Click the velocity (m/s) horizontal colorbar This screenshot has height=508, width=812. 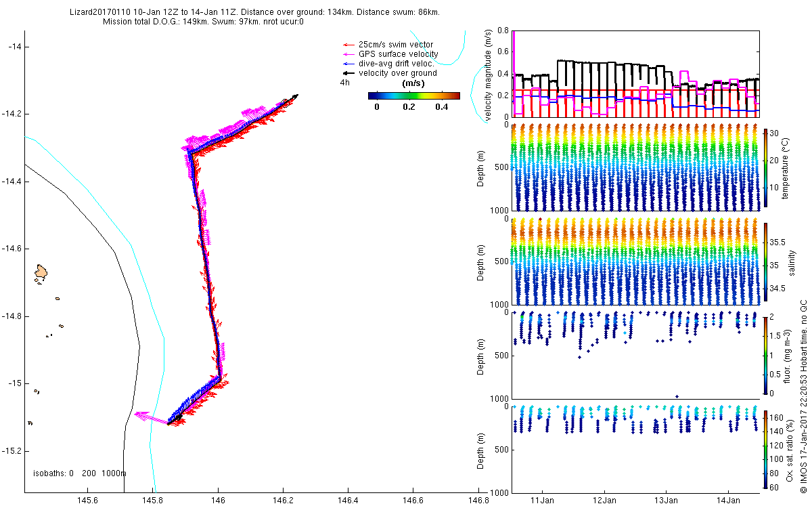tap(413, 96)
